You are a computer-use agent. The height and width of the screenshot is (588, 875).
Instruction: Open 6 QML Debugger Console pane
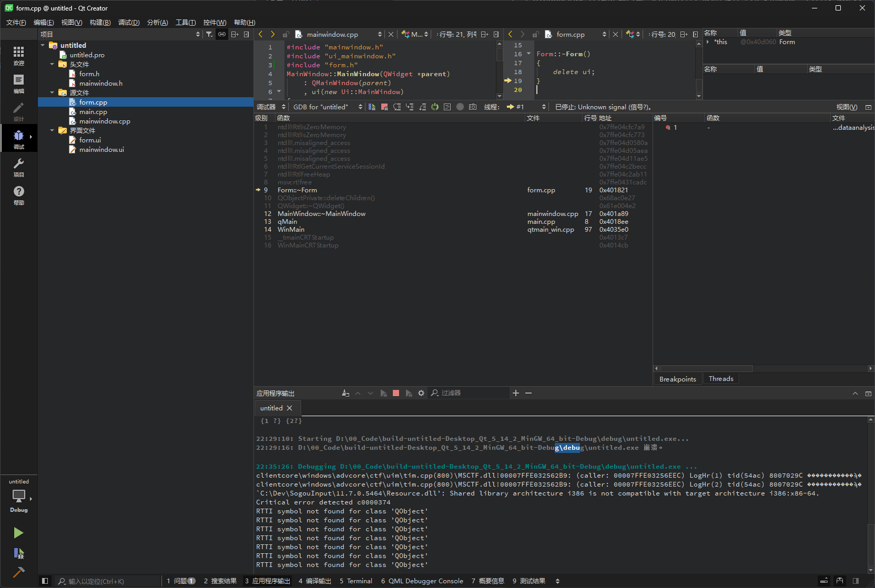(x=422, y=581)
